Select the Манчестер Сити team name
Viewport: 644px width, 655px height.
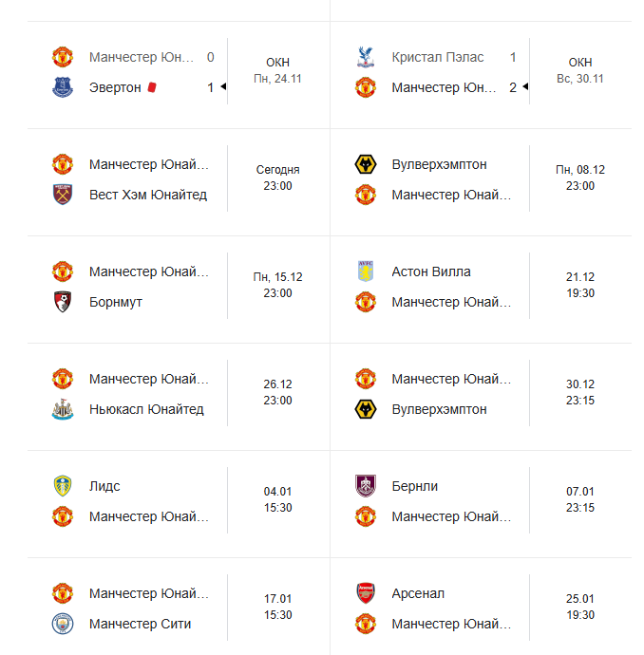click(140, 624)
